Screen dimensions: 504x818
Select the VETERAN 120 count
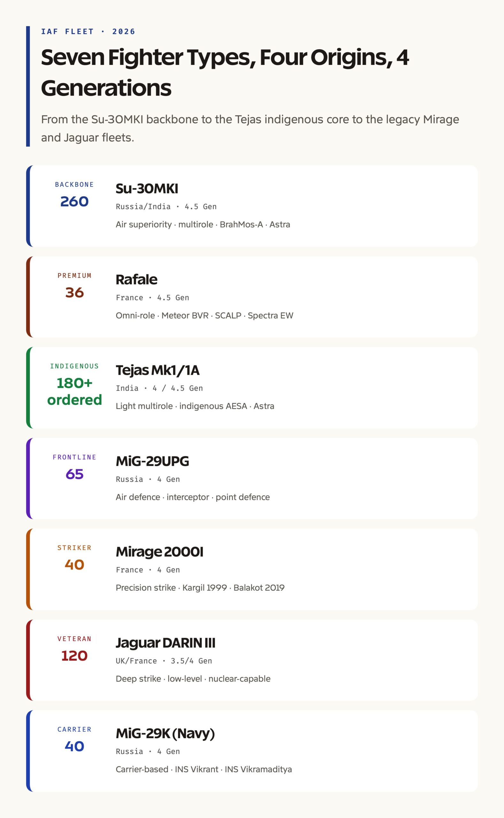[x=74, y=656]
